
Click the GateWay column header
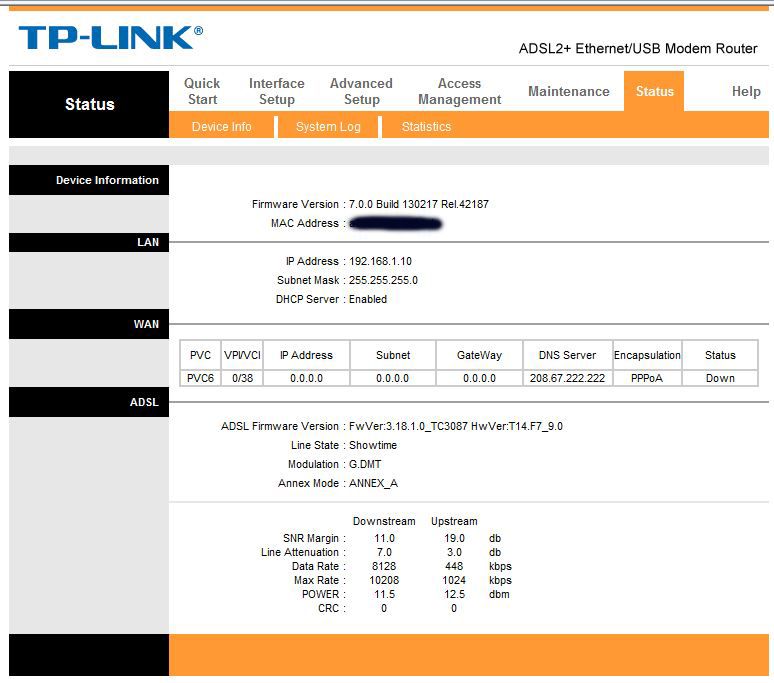pyautogui.click(x=479, y=355)
